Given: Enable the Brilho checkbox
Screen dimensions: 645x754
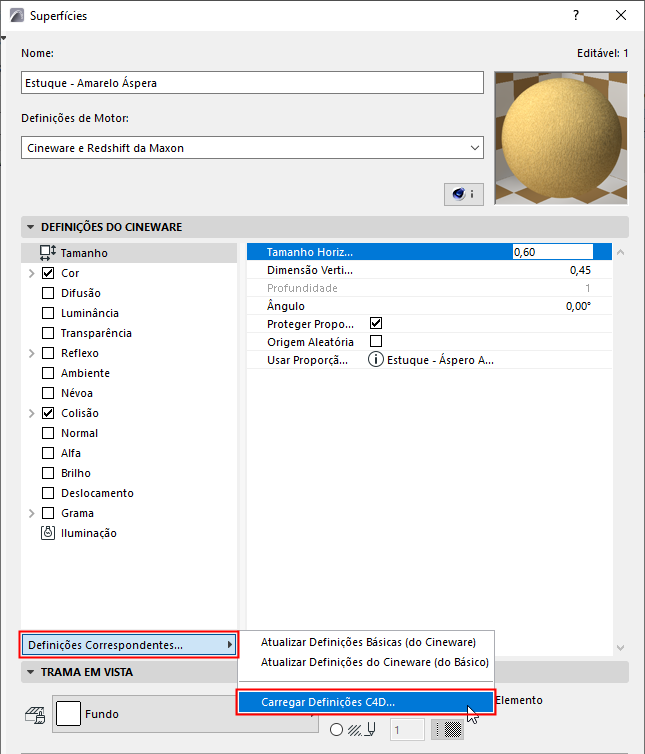Looking at the screenshot, I should [x=48, y=473].
